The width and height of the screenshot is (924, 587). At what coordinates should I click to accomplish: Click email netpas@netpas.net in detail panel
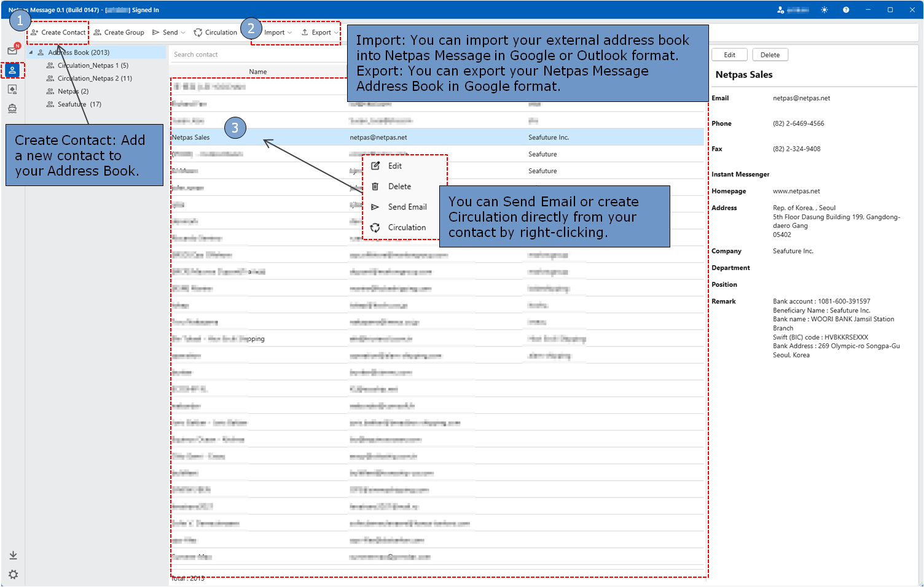click(801, 98)
